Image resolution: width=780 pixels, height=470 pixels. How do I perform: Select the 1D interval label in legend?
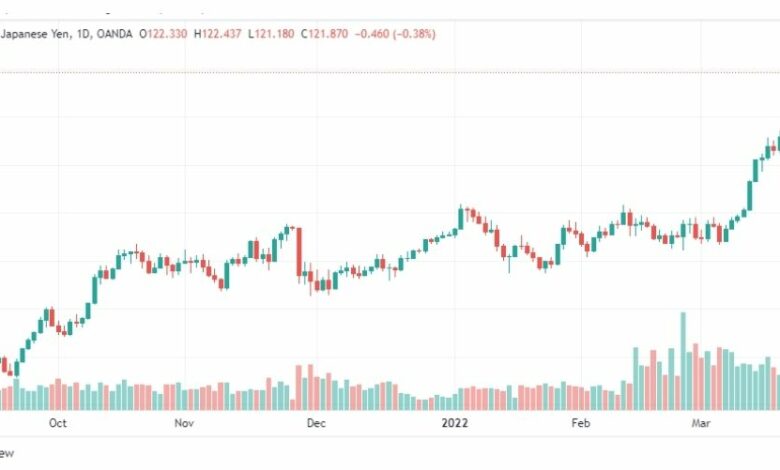pos(84,34)
